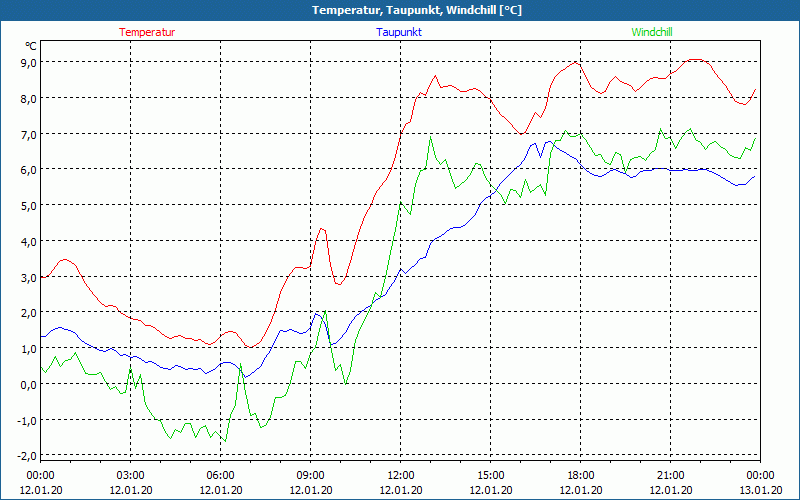Click the -2,0 y-axis value
This screenshot has width=800, height=500.
coord(27,456)
